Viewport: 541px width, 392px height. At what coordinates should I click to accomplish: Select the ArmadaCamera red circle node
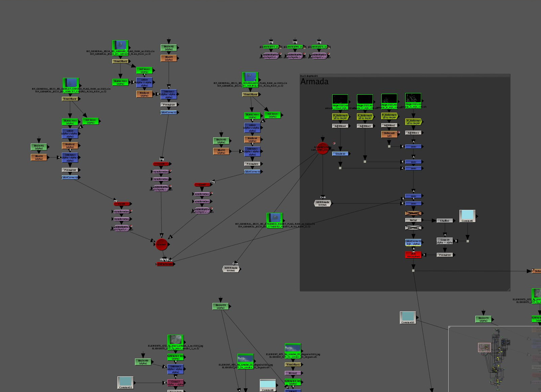322,148
